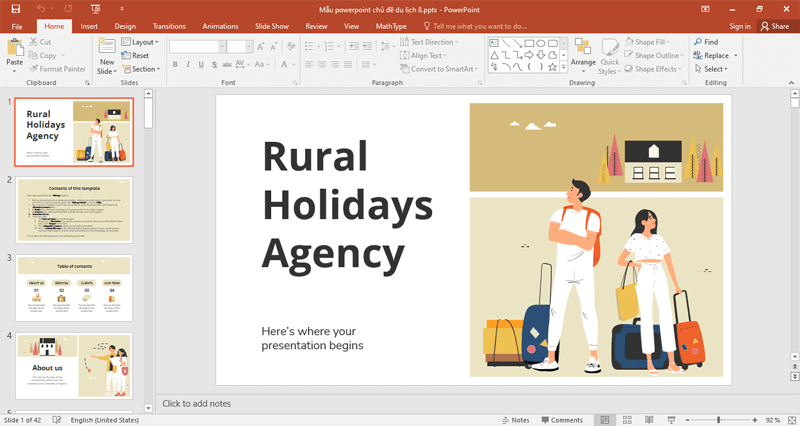Open the Layout dropdown
This screenshot has width=800, height=426.
click(x=140, y=42)
